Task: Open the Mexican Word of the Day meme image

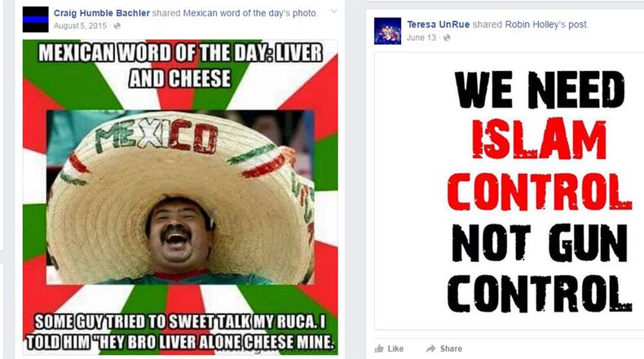Action: pos(180,197)
